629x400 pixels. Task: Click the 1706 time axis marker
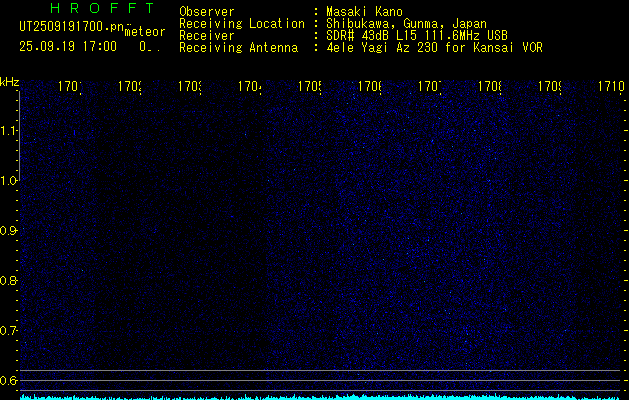[370, 87]
